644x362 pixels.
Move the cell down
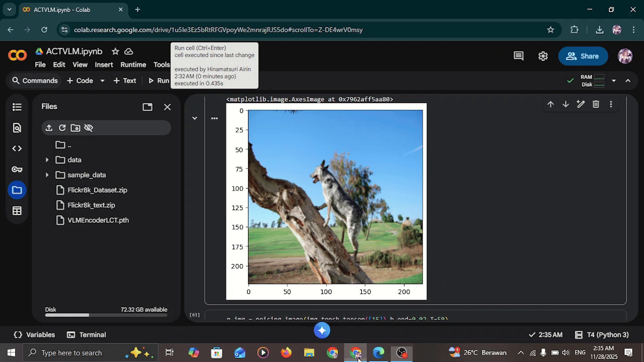566,104
